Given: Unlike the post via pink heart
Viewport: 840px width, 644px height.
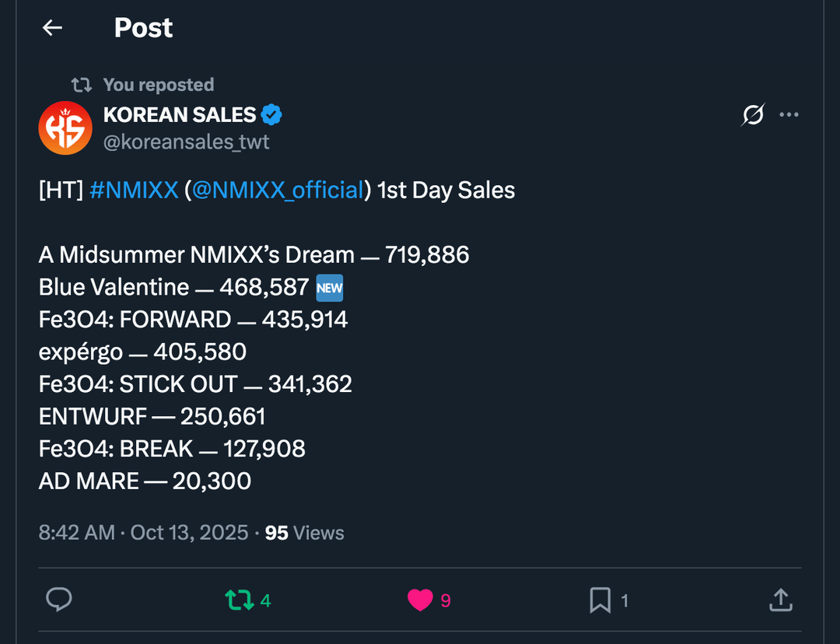Looking at the screenshot, I should pyautogui.click(x=420, y=600).
